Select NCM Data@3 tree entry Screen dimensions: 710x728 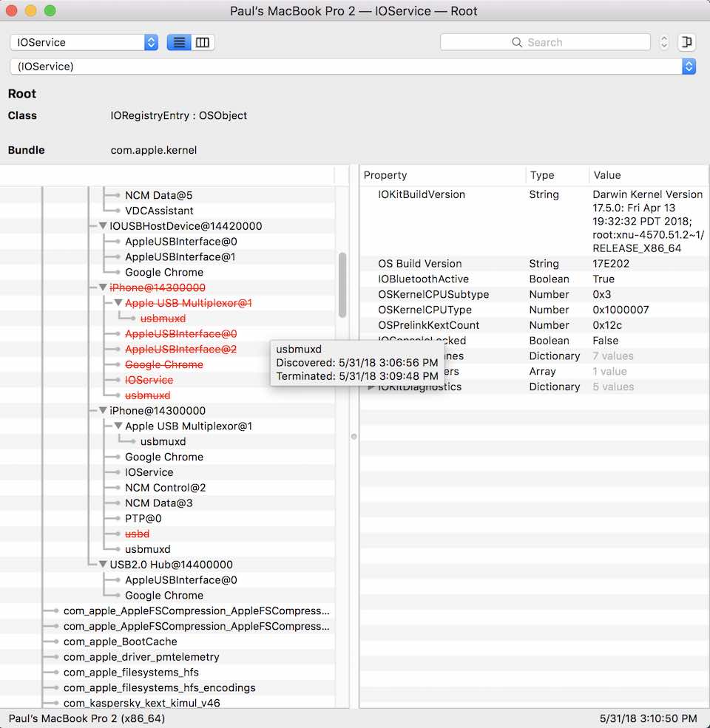point(158,503)
